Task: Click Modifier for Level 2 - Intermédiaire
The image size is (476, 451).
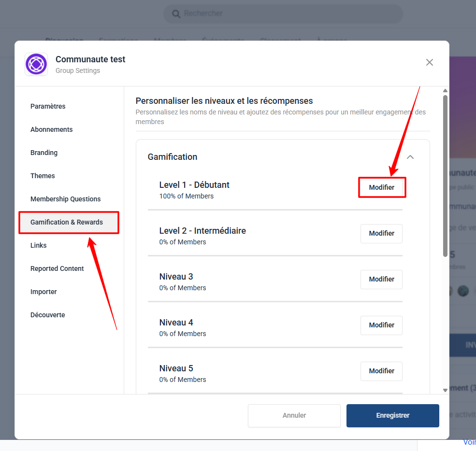Action: (381, 234)
